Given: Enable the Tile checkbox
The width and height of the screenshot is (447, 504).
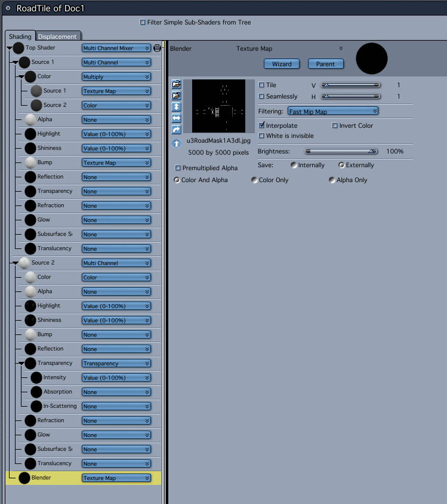Looking at the screenshot, I should [x=261, y=85].
